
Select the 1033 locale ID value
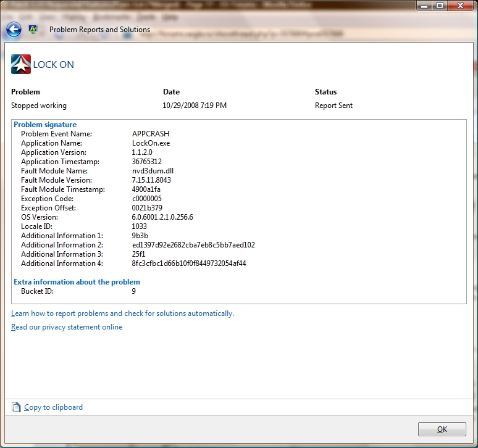click(x=140, y=226)
